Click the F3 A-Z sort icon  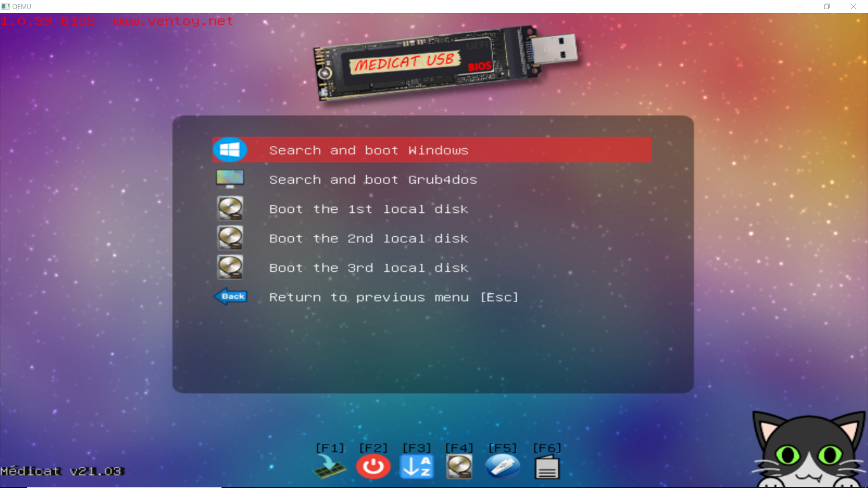[416, 467]
